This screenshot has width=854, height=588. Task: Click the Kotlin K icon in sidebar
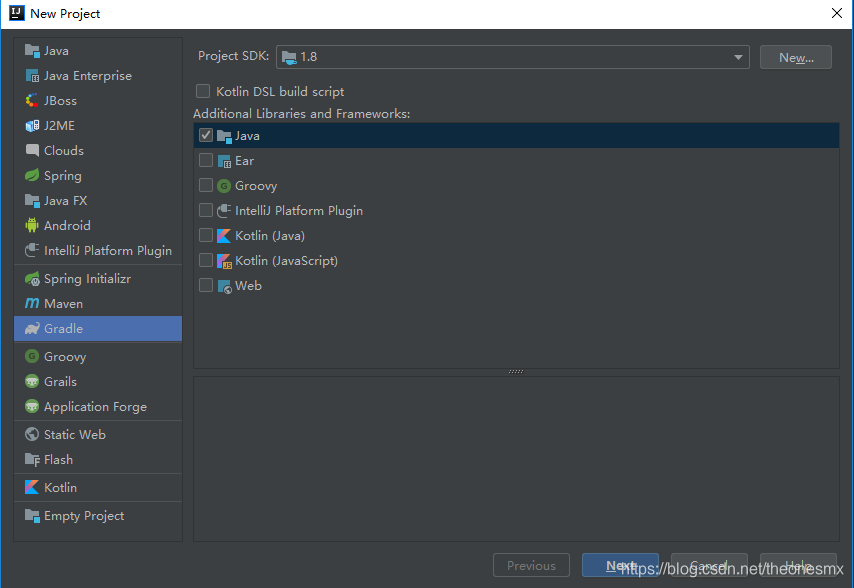(x=32, y=487)
